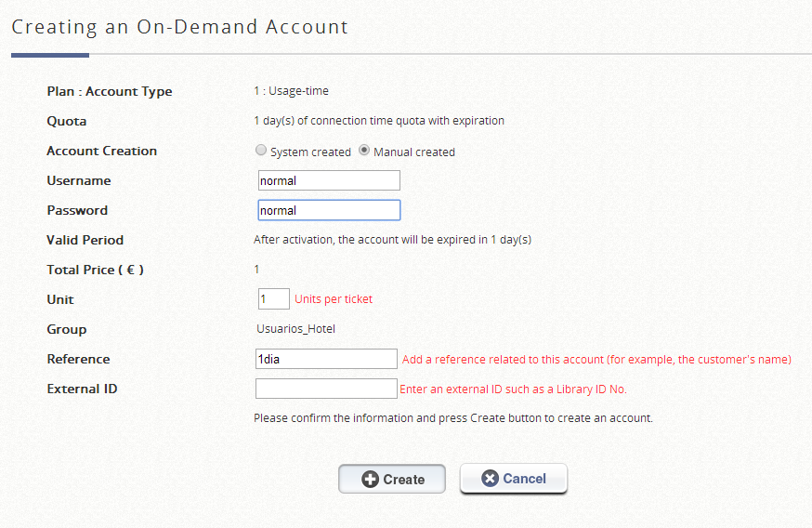Click the Quota connection time description
The image size is (812, 528).
[x=379, y=121]
